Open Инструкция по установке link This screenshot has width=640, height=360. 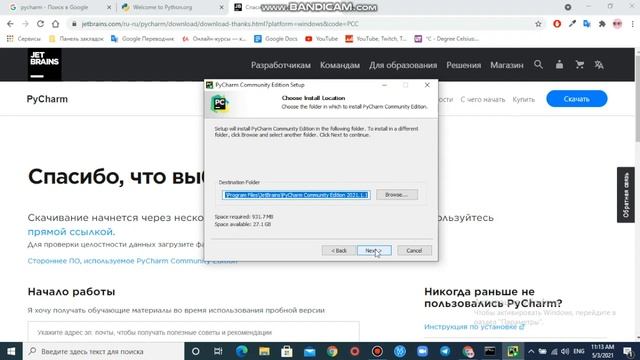pyautogui.click(x=474, y=327)
